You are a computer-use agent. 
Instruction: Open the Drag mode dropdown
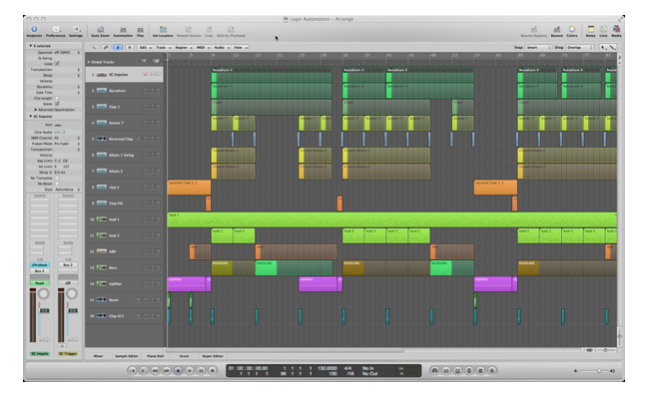click(580, 48)
